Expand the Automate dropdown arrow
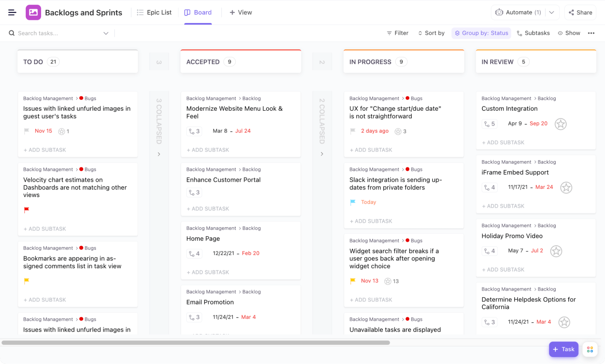The image size is (605, 364). point(551,12)
